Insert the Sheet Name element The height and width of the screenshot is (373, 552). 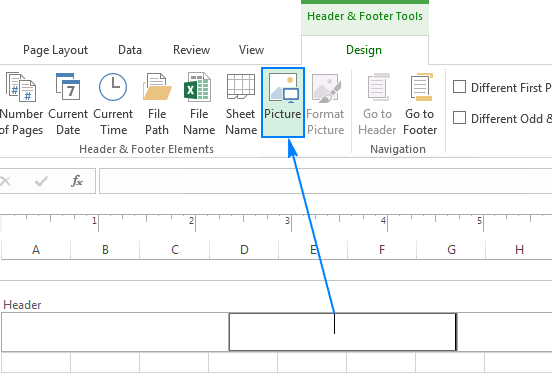click(241, 104)
